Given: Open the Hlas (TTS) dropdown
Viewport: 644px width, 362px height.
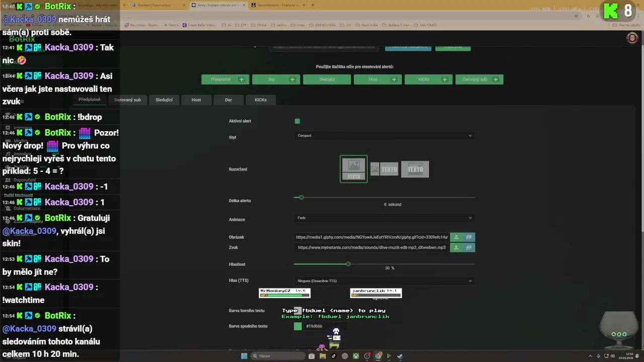Looking at the screenshot, I should click(x=384, y=281).
